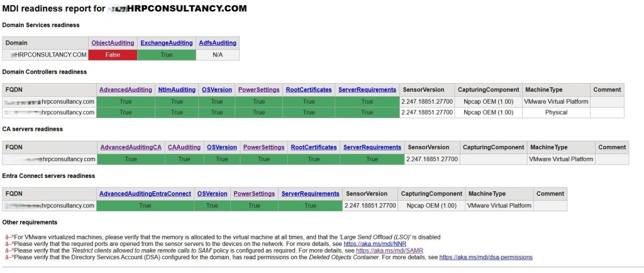Click True under NtlmAuditing in Physical row
Viewport: 644px width, 273px height.
pos(177,112)
